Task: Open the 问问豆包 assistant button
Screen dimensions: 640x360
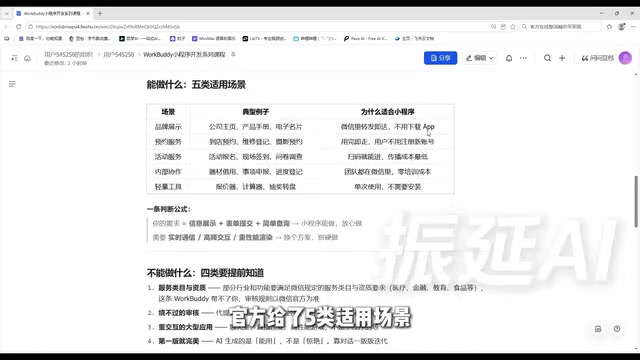Action: [x=598, y=58]
